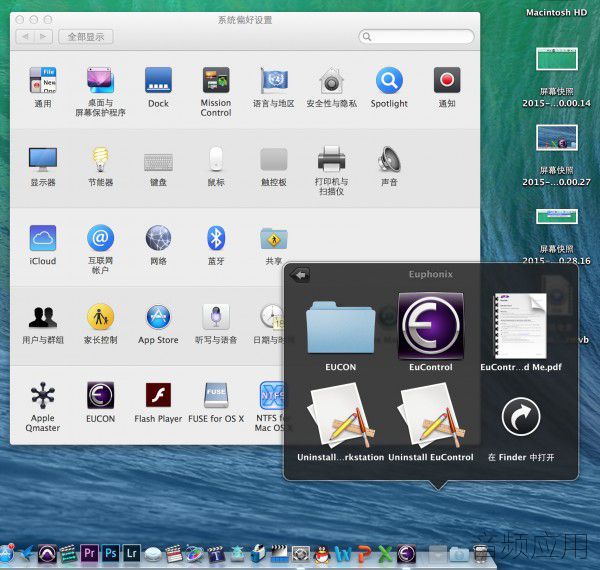600x570 pixels.
Task: Open the Dock preference pane
Action: pyautogui.click(x=158, y=80)
